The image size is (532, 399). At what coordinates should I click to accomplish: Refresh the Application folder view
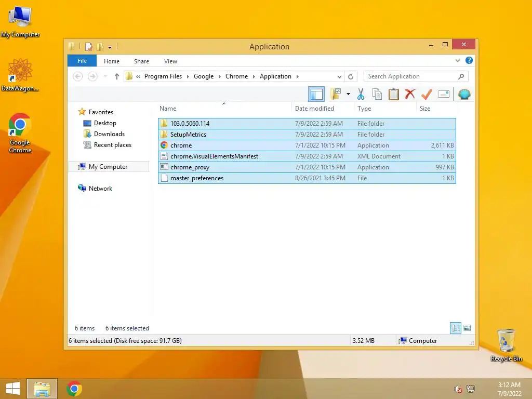[x=351, y=76]
